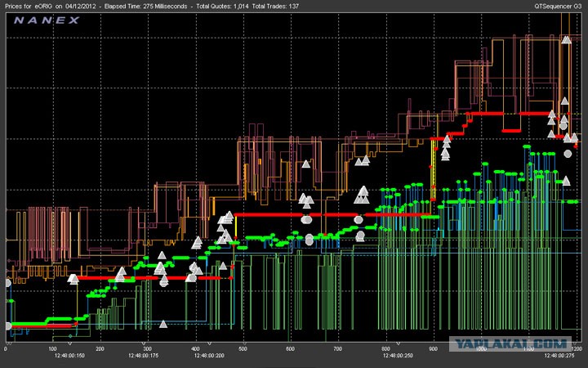Select x-axis tick label '400'
This screenshot has height=368, width=588.
(195, 349)
